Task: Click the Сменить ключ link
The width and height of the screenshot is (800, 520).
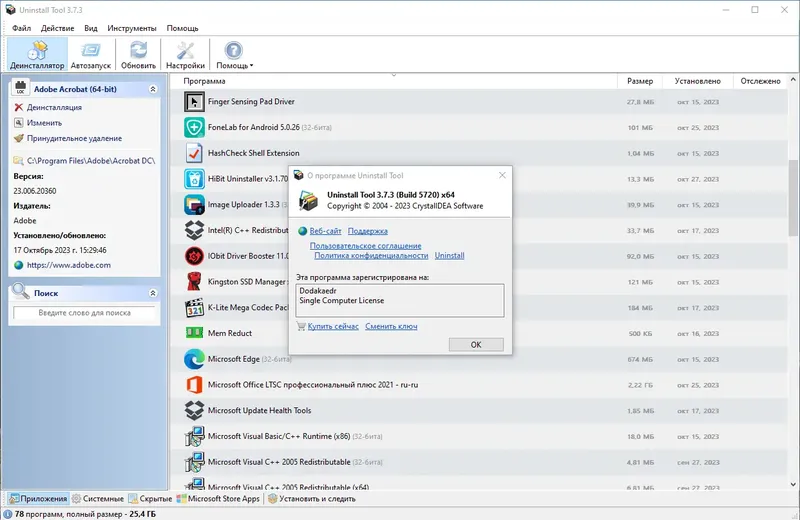Action: point(391,326)
